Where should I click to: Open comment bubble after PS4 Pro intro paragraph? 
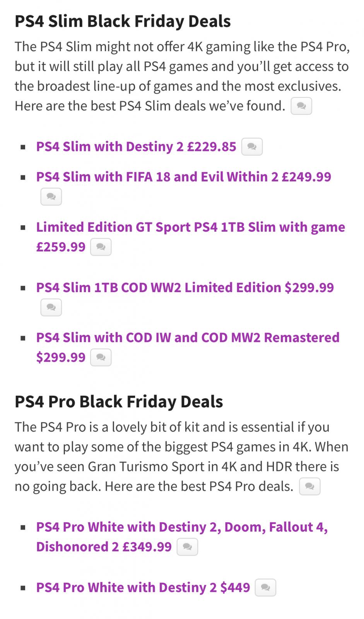click(x=310, y=487)
